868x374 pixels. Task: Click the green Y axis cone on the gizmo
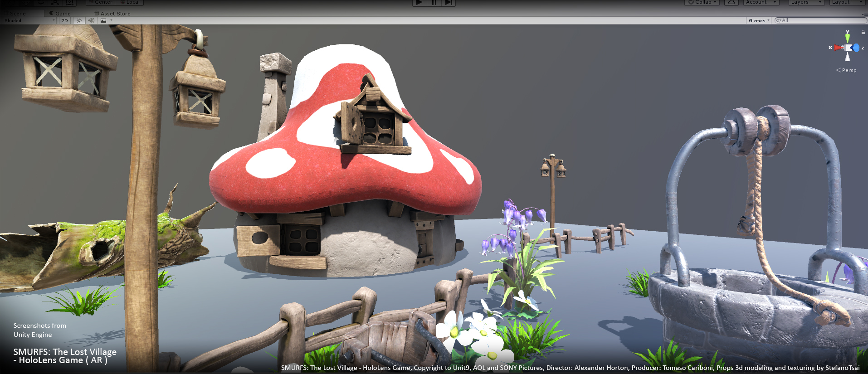tap(847, 37)
